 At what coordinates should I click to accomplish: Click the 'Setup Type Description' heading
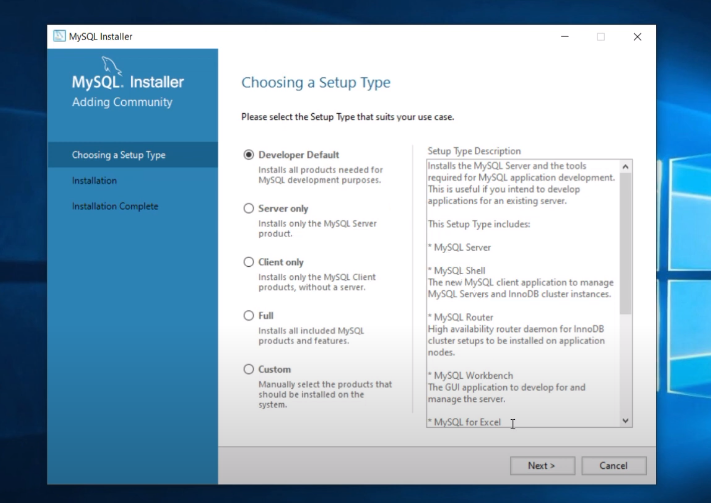tap(474, 151)
